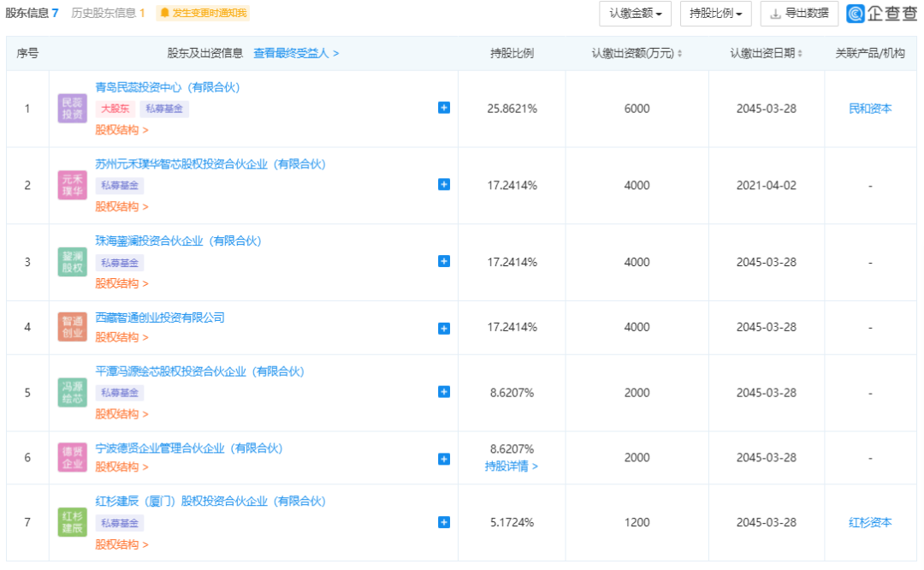Open the 持股比例 dropdown filter
924x570 pixels.
(x=715, y=14)
